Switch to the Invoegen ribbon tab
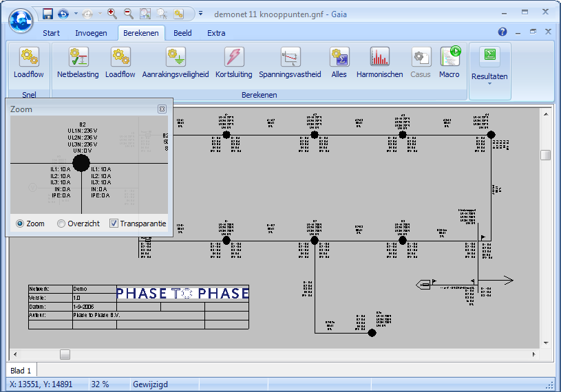 [91, 33]
